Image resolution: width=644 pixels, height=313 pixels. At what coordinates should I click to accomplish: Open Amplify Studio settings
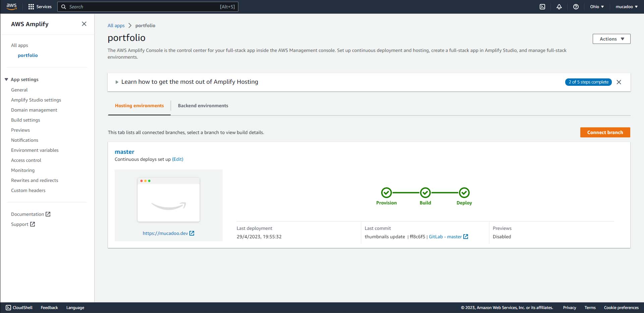point(36,100)
